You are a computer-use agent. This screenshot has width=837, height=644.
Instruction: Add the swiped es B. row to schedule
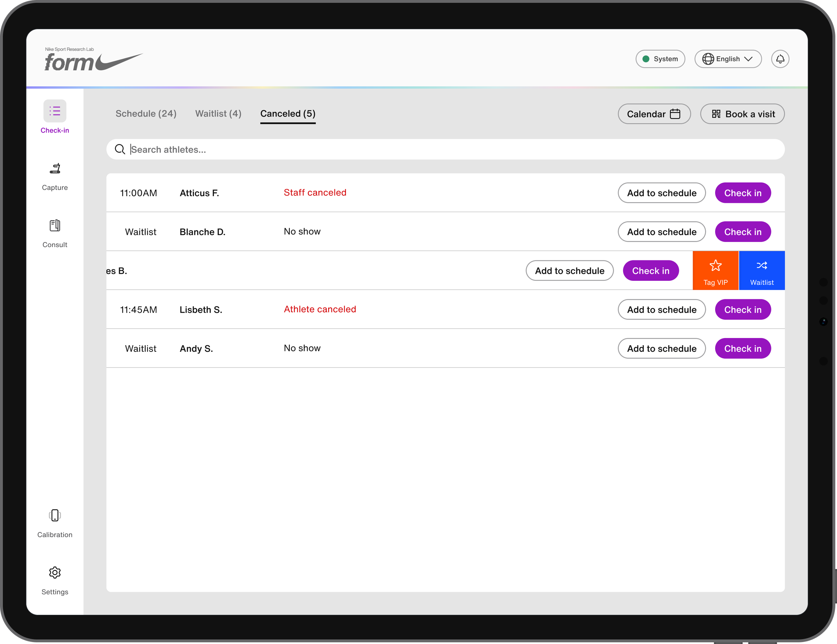pos(569,270)
